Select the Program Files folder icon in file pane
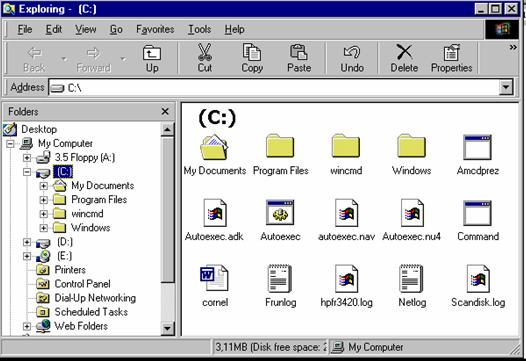This screenshot has width=526, height=361. [280, 146]
